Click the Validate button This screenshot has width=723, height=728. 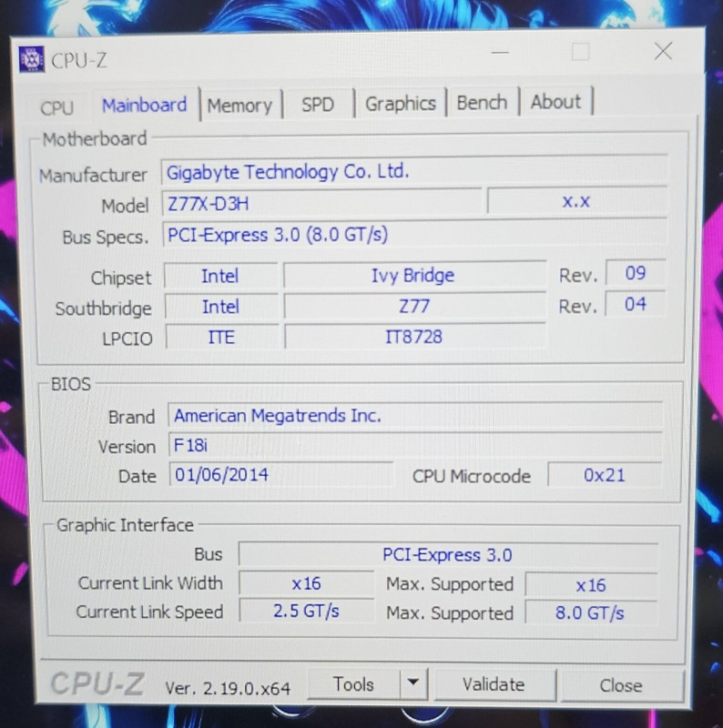point(494,685)
